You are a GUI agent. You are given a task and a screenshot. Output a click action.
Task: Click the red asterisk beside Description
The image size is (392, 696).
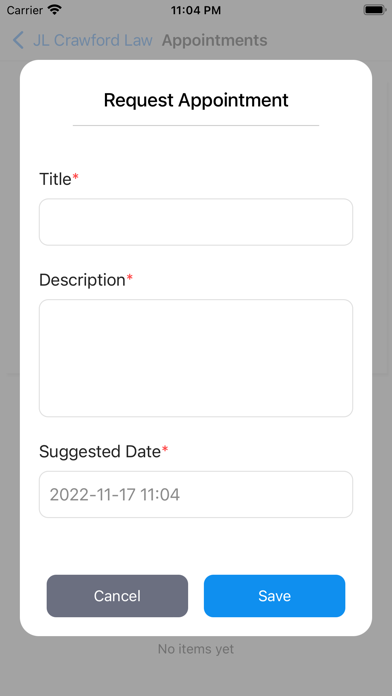coord(130,278)
